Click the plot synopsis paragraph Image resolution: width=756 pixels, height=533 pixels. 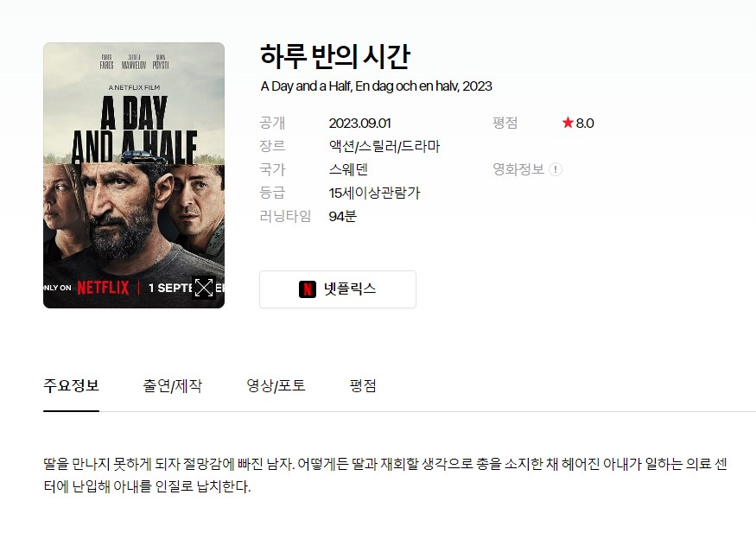point(385,475)
